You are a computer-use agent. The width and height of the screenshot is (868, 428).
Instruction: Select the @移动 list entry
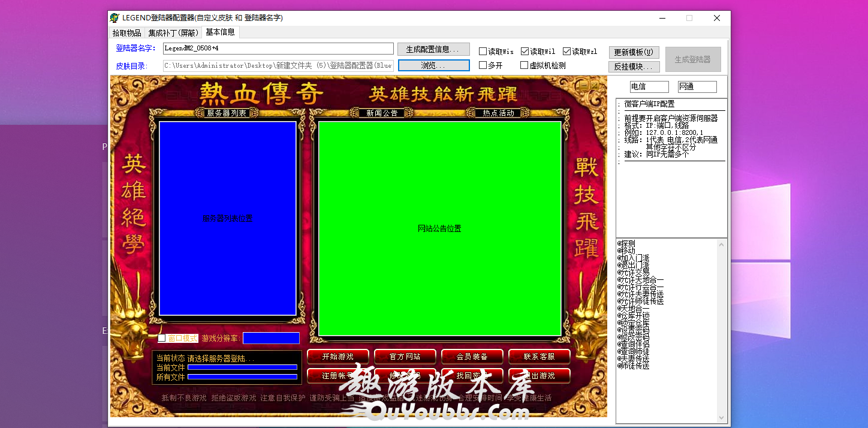click(x=626, y=251)
